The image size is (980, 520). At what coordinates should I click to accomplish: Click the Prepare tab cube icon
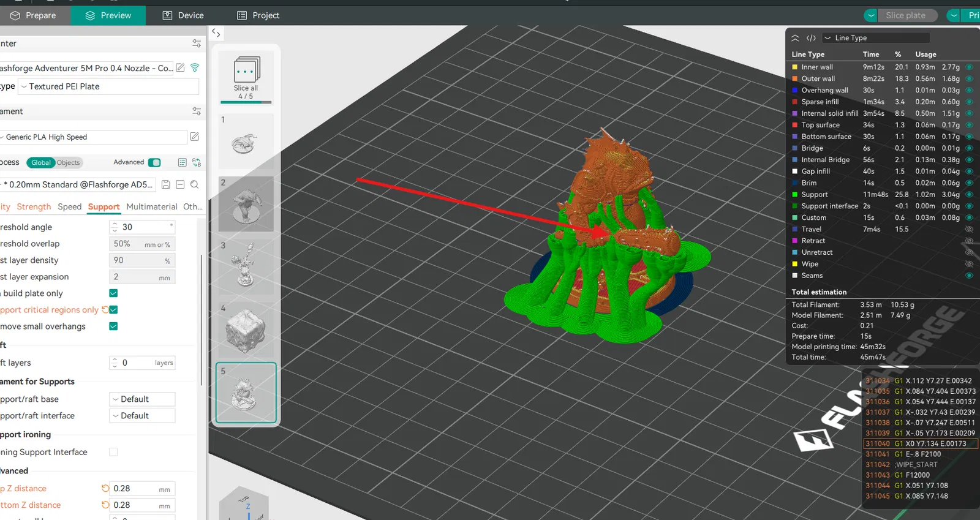click(x=15, y=15)
